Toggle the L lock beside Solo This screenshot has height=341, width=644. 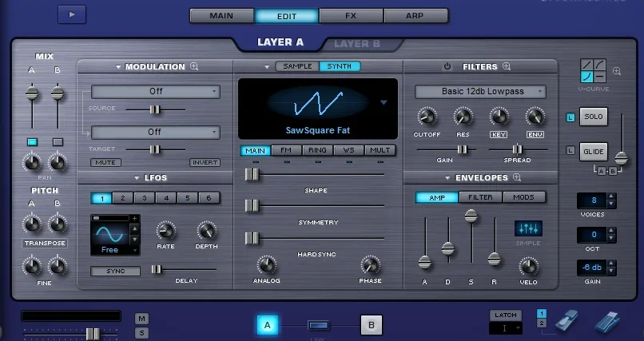(570, 117)
